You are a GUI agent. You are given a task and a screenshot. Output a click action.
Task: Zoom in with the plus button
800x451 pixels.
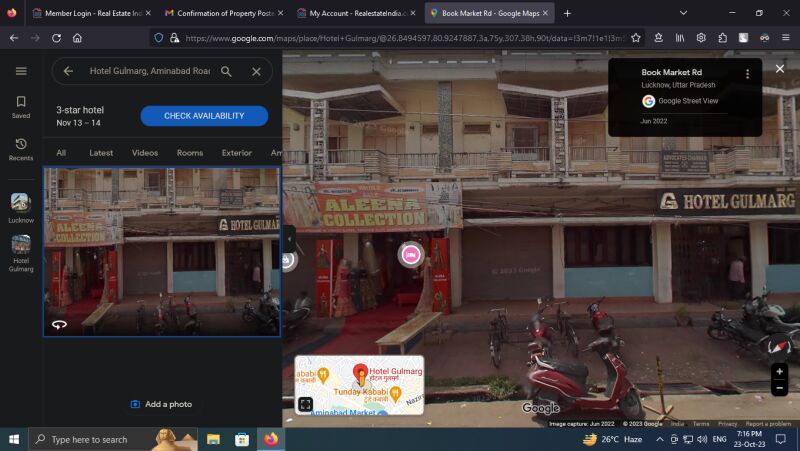(779, 371)
